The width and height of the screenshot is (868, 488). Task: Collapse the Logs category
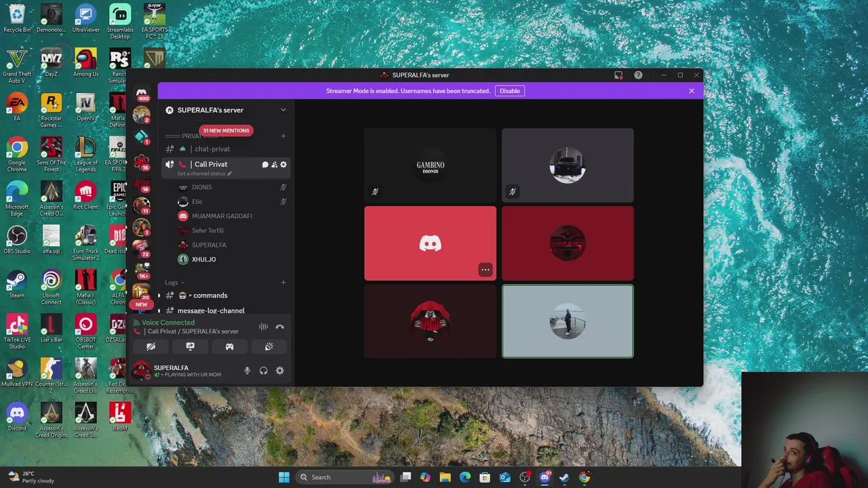pyautogui.click(x=174, y=283)
